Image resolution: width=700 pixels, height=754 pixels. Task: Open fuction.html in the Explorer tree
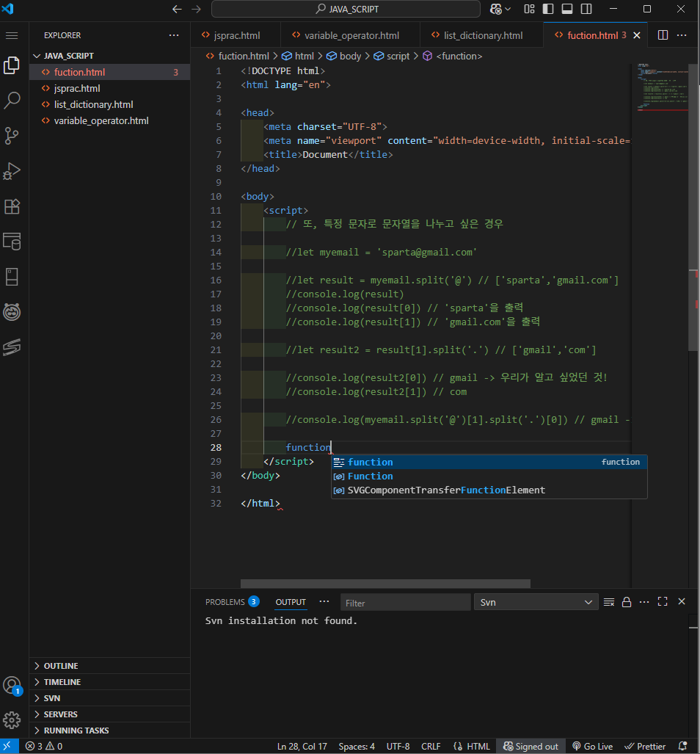tap(110, 72)
